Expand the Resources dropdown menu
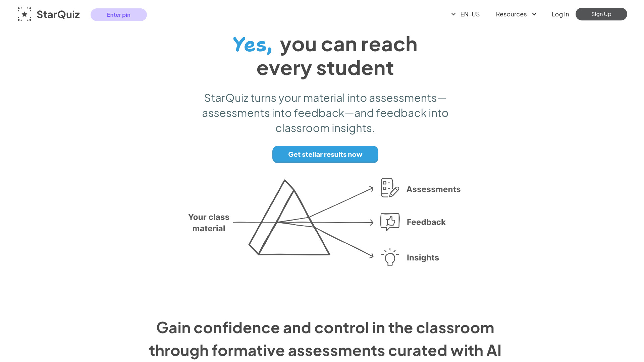The image size is (644, 362). (x=515, y=14)
